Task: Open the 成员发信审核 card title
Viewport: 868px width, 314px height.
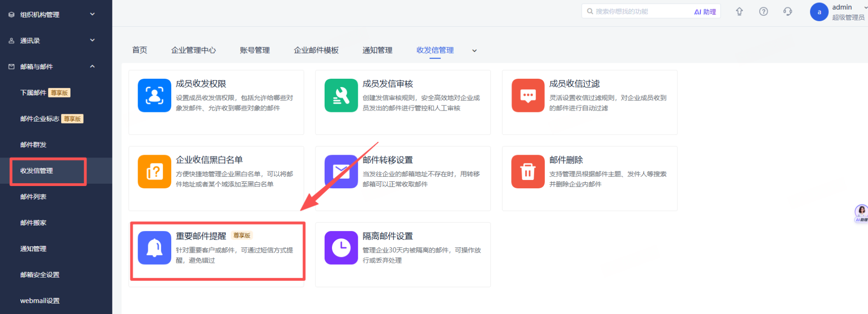Action: pos(388,84)
